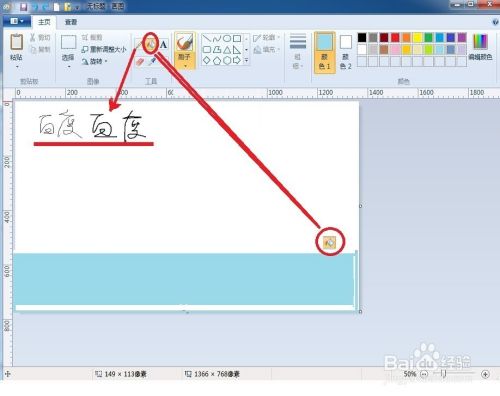The image size is (500, 396).
Task: Switch to the Home (主页) tab
Action: (x=44, y=22)
